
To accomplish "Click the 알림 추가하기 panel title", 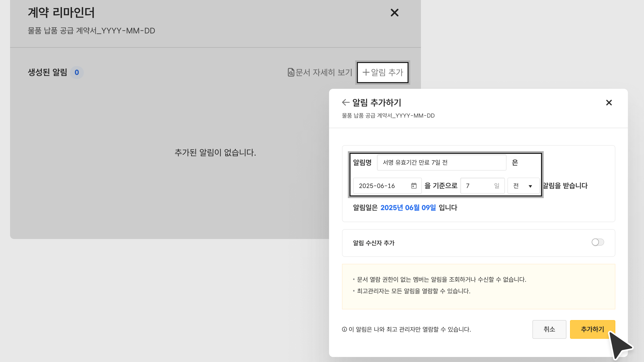I will [x=377, y=102].
